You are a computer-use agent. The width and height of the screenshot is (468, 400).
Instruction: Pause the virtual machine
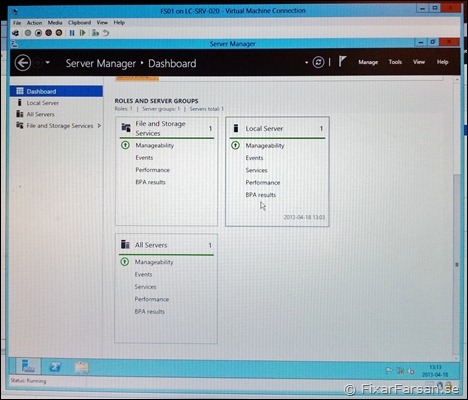(72, 33)
